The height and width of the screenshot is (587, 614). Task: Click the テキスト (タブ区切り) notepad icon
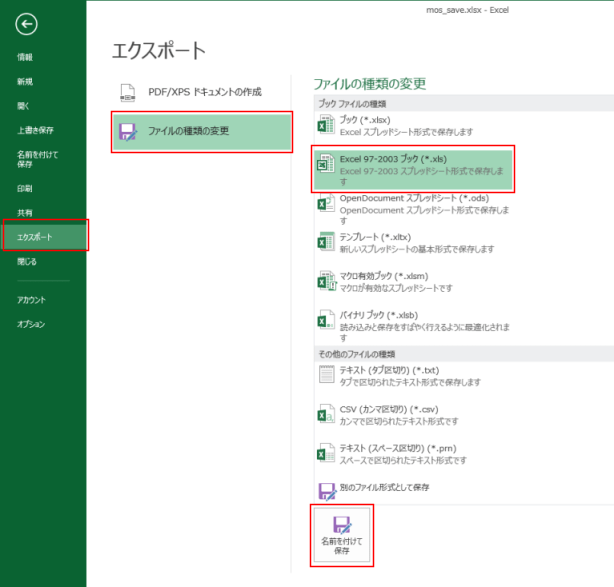point(327,374)
